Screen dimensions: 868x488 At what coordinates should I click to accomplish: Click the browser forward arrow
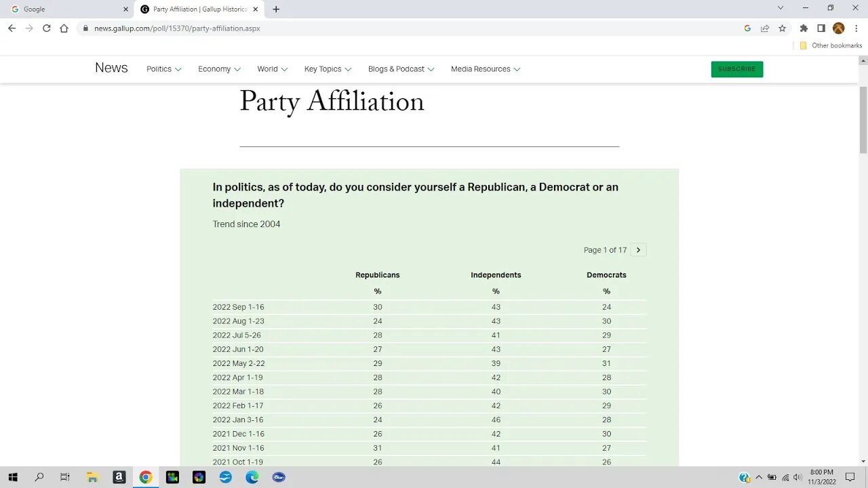pyautogui.click(x=29, y=28)
